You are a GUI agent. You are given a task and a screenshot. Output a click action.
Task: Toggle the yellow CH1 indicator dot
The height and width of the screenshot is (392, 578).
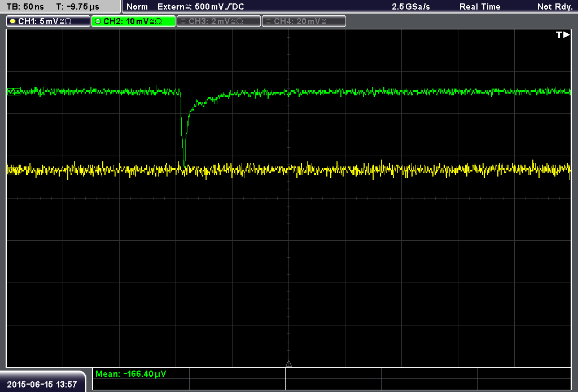(x=13, y=21)
